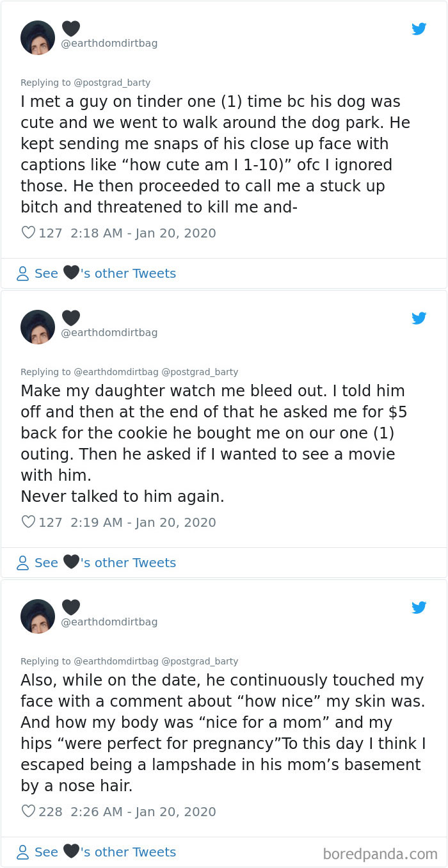Click the Twitter bird icon on the third tweet

[419, 607]
